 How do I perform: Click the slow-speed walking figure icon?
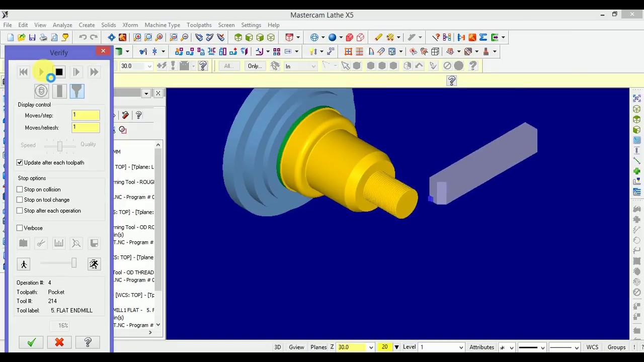pyautogui.click(x=24, y=264)
